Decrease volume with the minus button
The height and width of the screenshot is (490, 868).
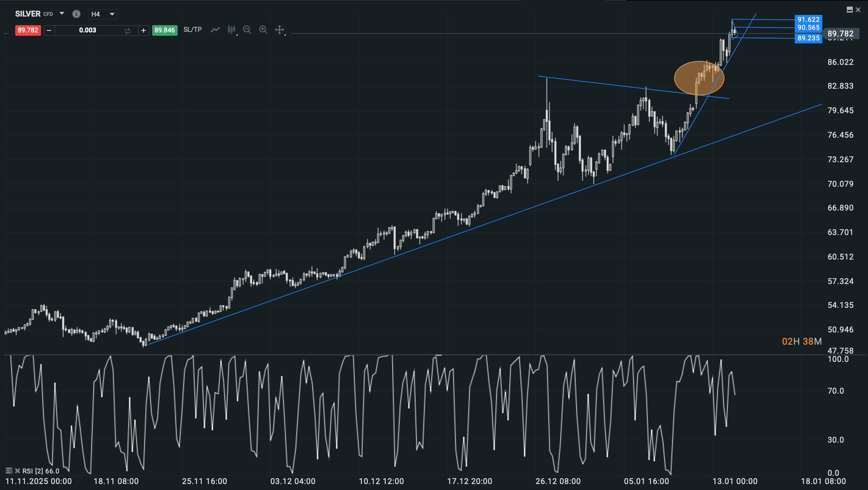pyautogui.click(x=49, y=30)
